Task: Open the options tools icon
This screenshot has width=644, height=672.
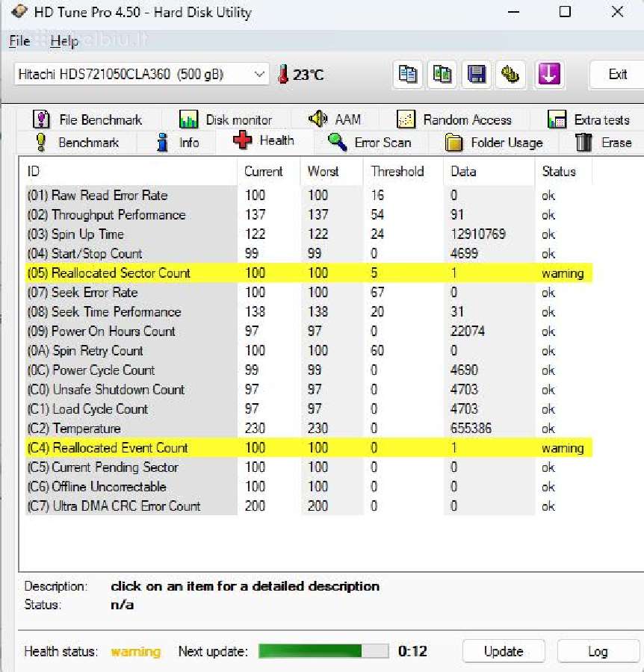Action: coord(510,75)
